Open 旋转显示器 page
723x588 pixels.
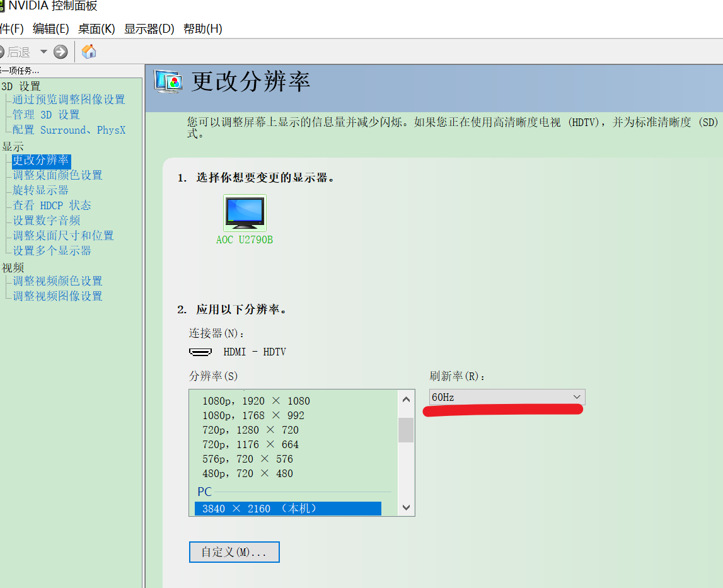tap(40, 190)
